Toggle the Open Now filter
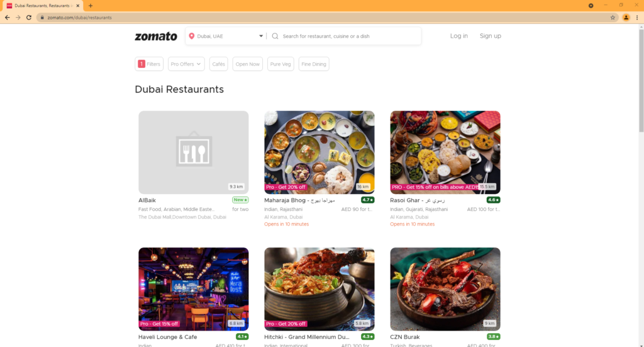The height and width of the screenshot is (347, 644). point(247,64)
